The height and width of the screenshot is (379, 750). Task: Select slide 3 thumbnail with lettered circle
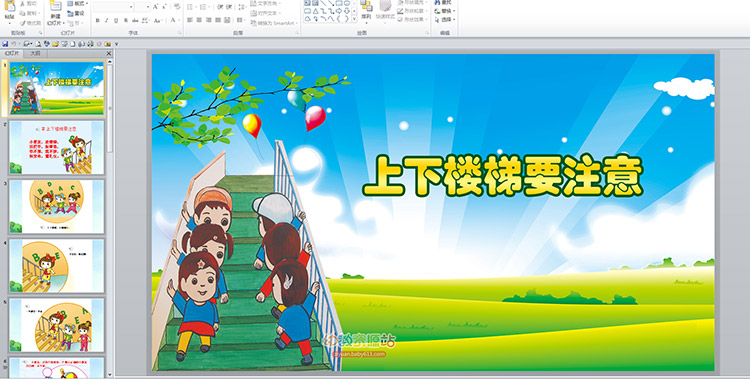56,207
